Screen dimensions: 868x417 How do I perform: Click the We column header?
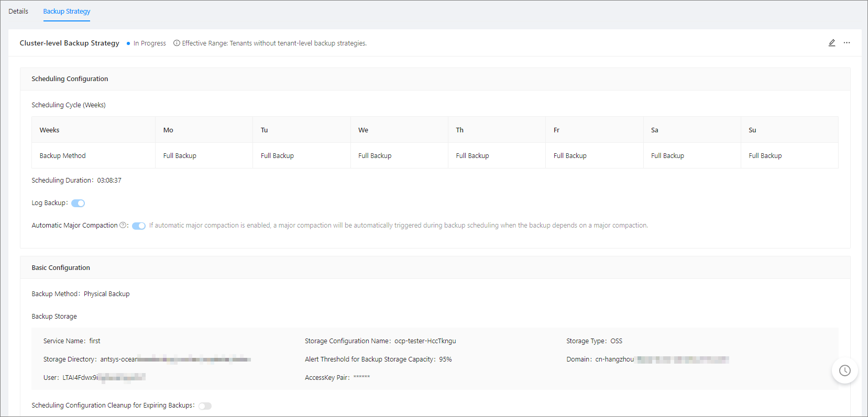[x=363, y=130]
